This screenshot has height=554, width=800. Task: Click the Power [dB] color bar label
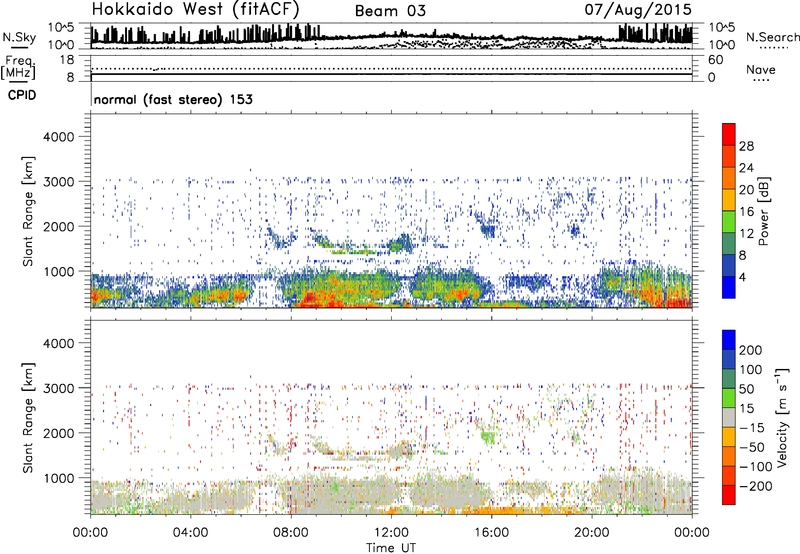(763, 211)
